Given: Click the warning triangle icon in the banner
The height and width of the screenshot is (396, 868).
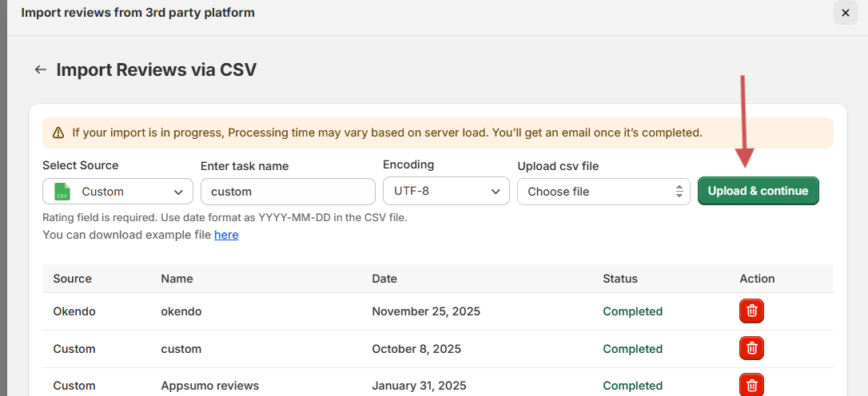Looking at the screenshot, I should [58, 133].
